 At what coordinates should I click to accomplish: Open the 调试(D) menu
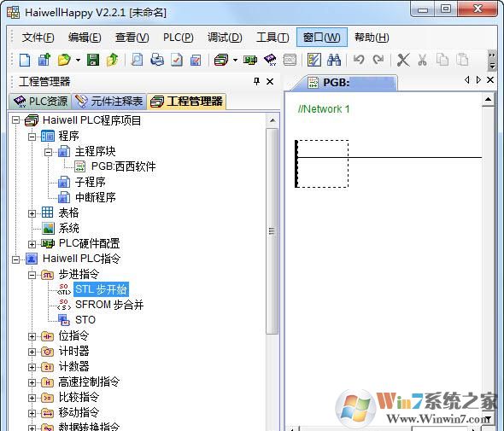pos(225,38)
